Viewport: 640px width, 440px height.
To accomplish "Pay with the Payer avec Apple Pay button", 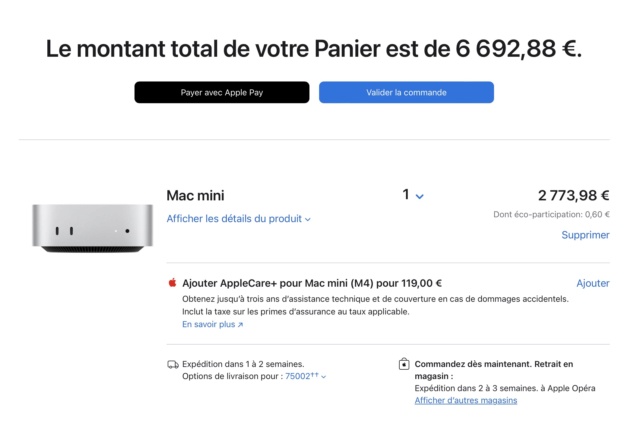I will 222,92.
